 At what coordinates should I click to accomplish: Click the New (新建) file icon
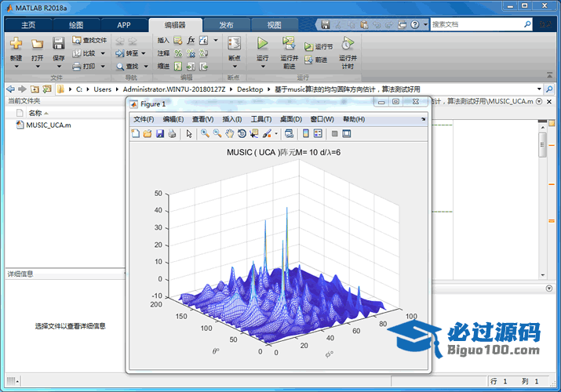[x=16, y=43]
